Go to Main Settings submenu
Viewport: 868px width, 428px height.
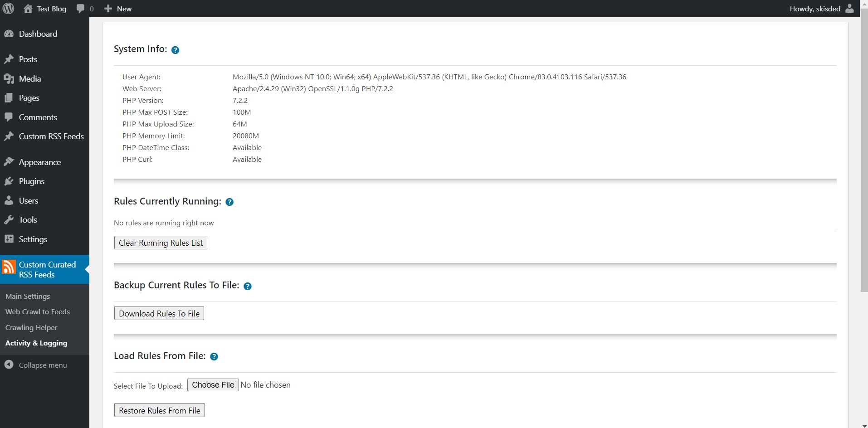click(28, 296)
